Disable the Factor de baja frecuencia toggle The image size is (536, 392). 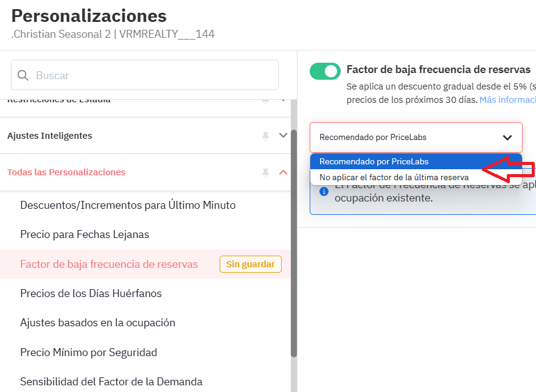tap(325, 71)
